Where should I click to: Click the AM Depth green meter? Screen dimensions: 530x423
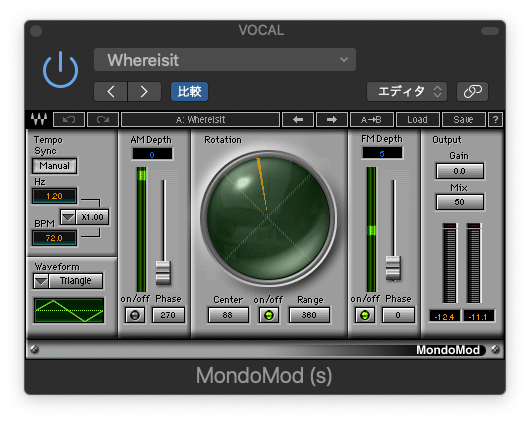coord(141,229)
